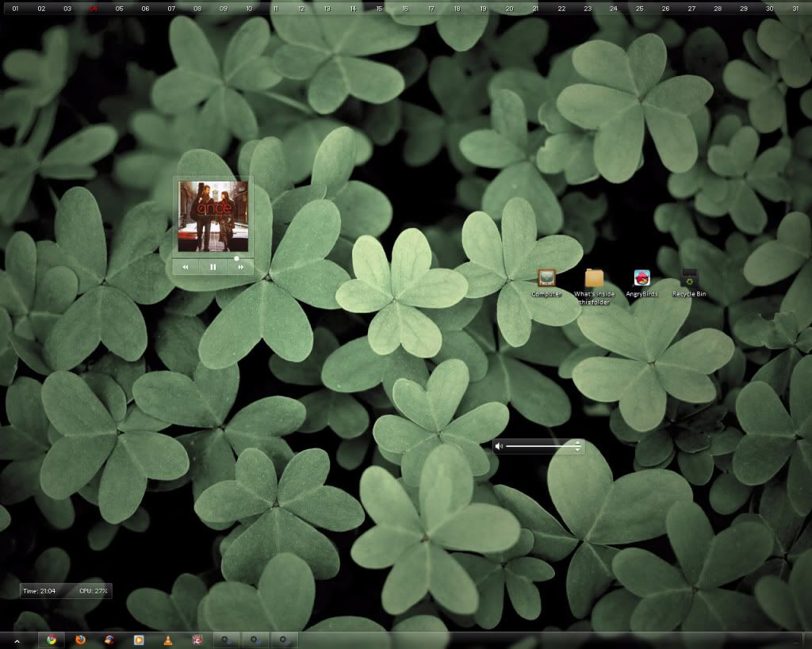812x649 pixels.
Task: Open the blue media player taskbar icon
Action: [139, 639]
